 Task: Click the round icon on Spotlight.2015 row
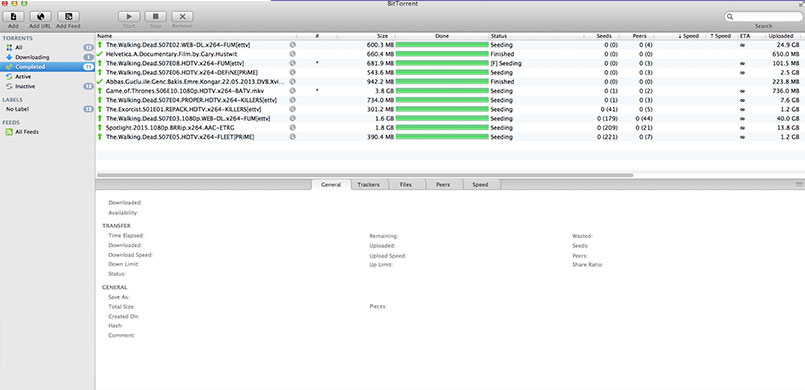click(293, 128)
